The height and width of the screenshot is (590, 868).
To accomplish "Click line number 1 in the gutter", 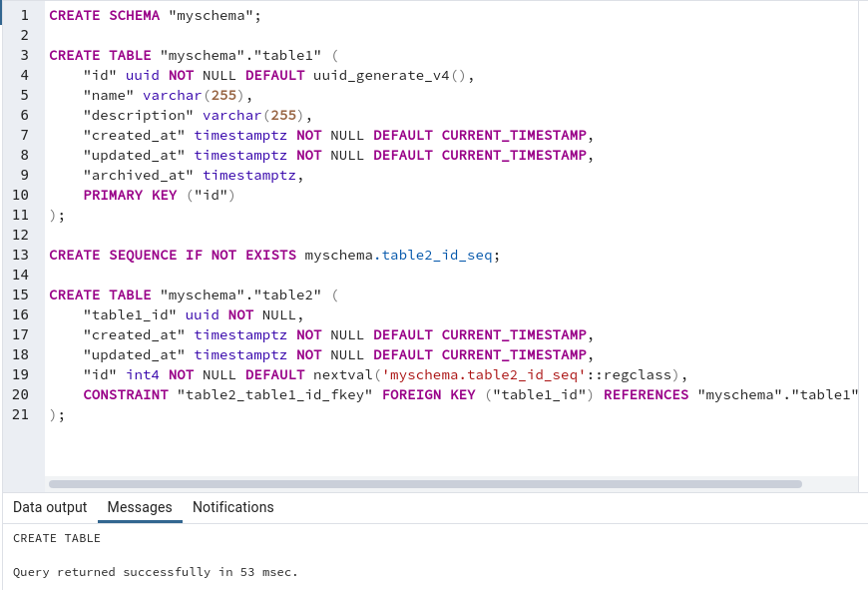I will [x=23, y=15].
